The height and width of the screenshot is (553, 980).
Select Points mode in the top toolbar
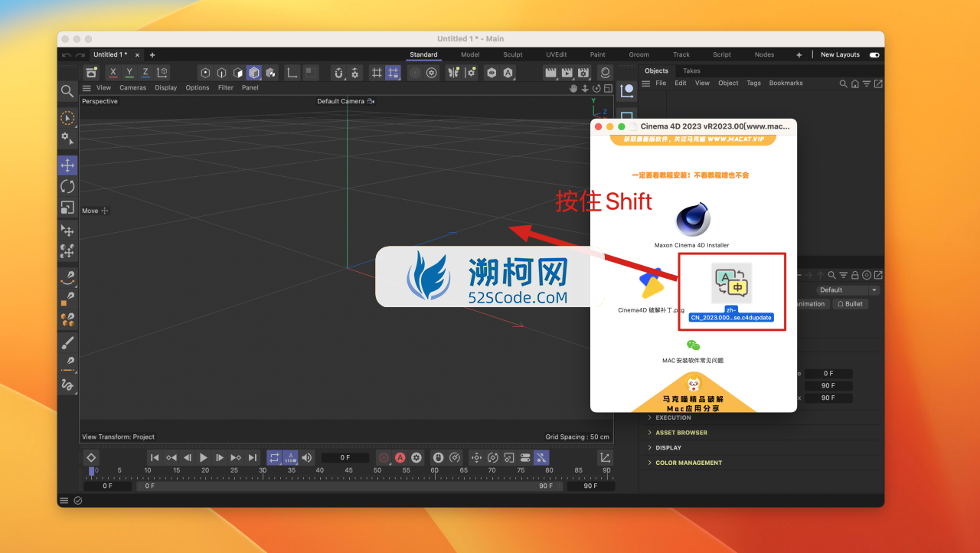pyautogui.click(x=205, y=73)
